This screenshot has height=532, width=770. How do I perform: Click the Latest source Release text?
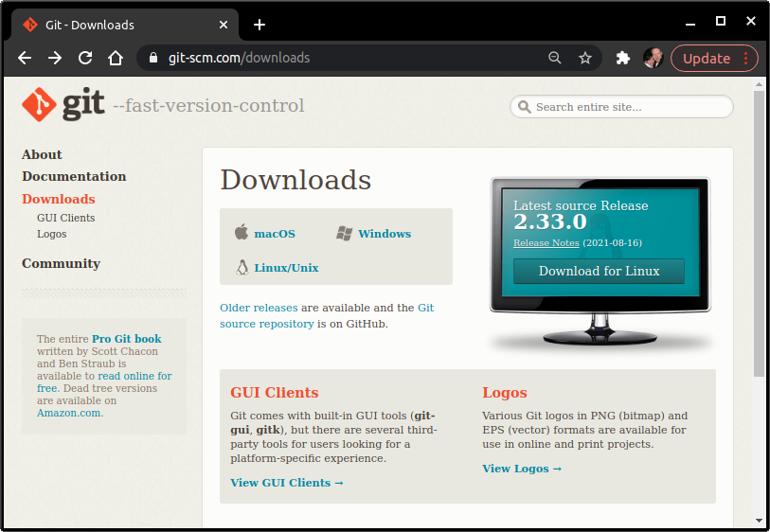click(x=581, y=205)
